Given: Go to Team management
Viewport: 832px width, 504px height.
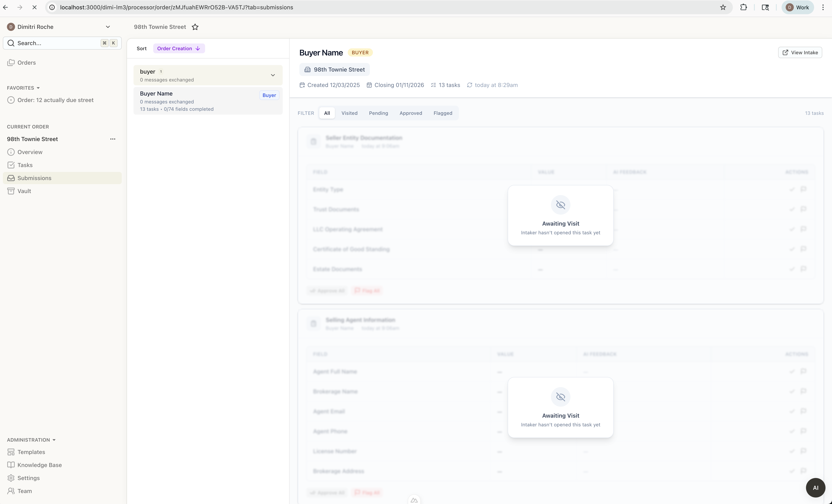Looking at the screenshot, I should pos(24,491).
